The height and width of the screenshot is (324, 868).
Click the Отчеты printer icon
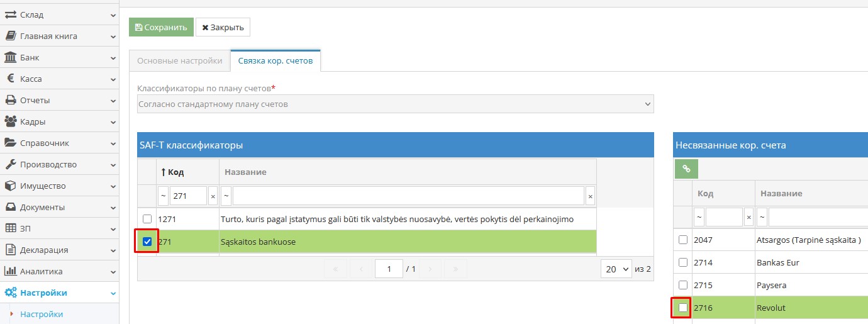(x=11, y=101)
